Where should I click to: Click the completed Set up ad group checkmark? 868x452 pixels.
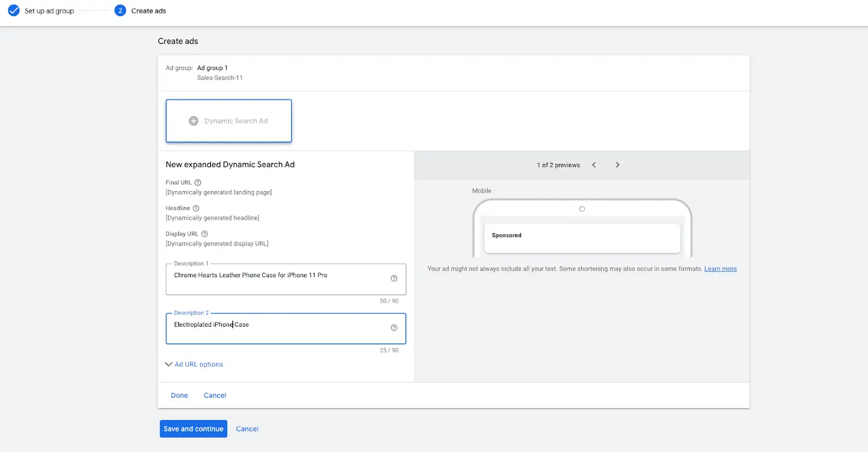pos(14,10)
